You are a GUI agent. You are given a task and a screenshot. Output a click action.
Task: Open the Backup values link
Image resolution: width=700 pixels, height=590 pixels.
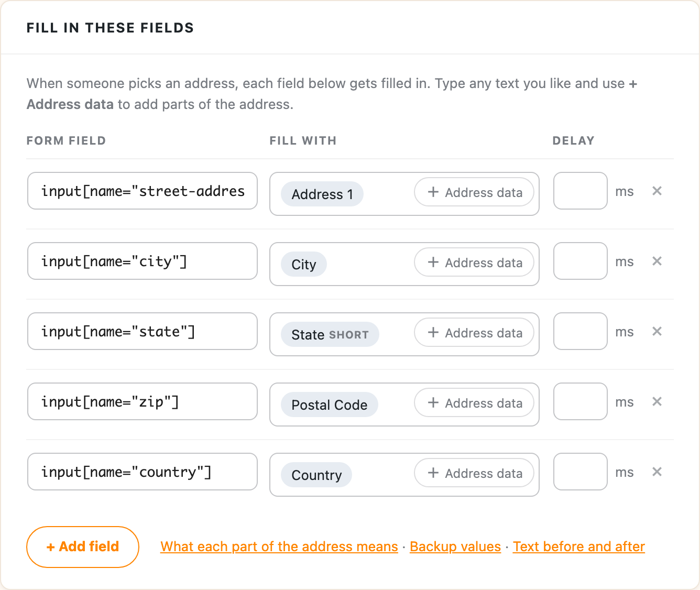pyautogui.click(x=455, y=547)
